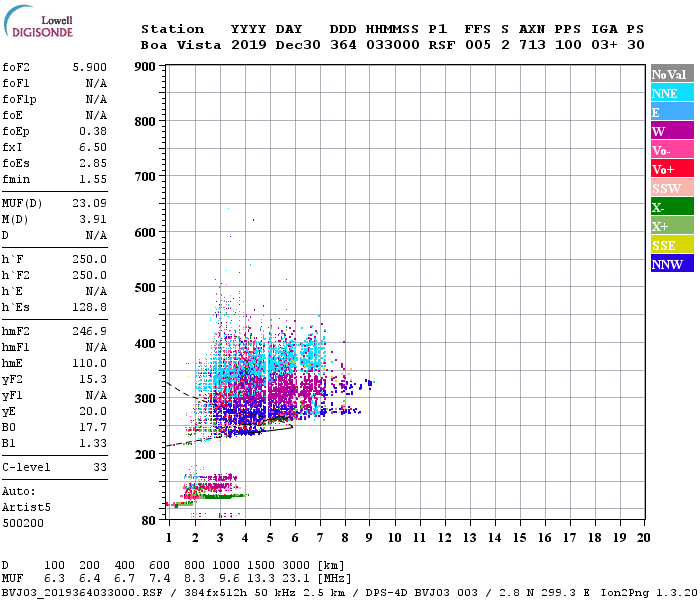
Task: Click the 500 km y-axis label
Action: [x=145, y=288]
